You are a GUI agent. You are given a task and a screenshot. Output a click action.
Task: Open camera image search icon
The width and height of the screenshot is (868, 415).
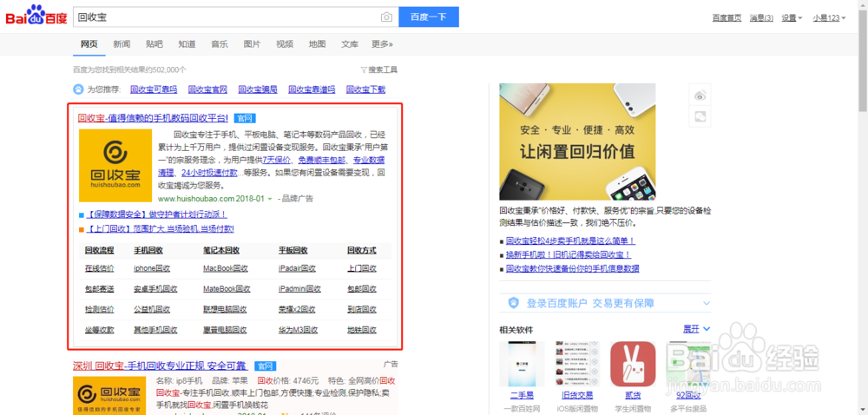coord(386,17)
